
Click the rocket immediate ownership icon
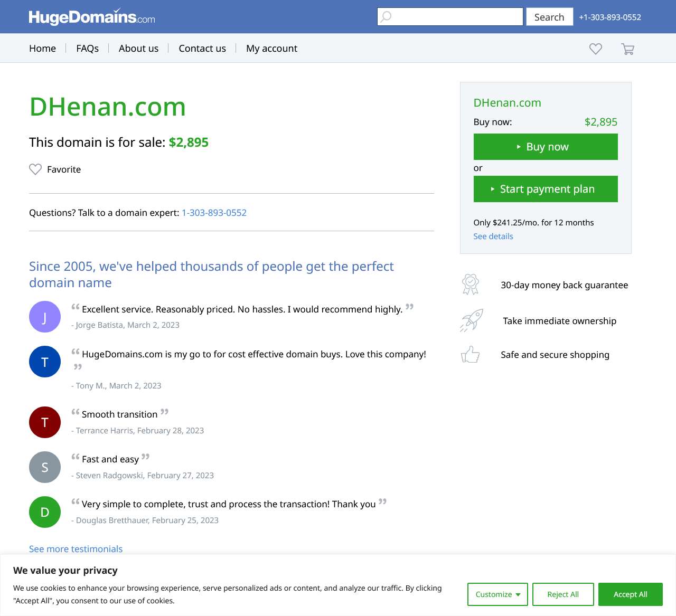(471, 320)
